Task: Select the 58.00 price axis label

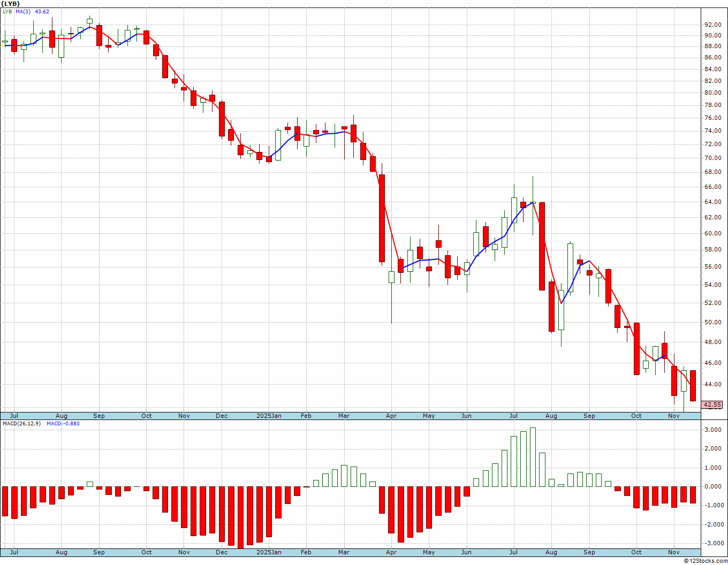Action: (x=712, y=249)
